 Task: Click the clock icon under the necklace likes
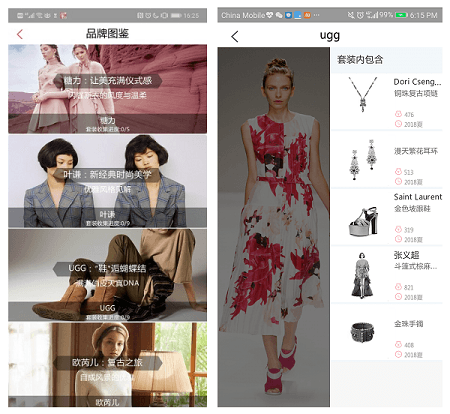pos(398,124)
